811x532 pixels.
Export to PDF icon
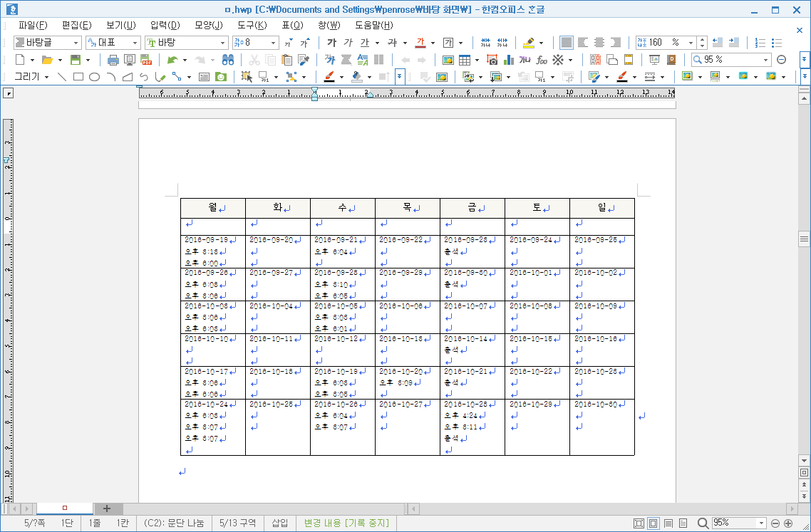(x=146, y=60)
